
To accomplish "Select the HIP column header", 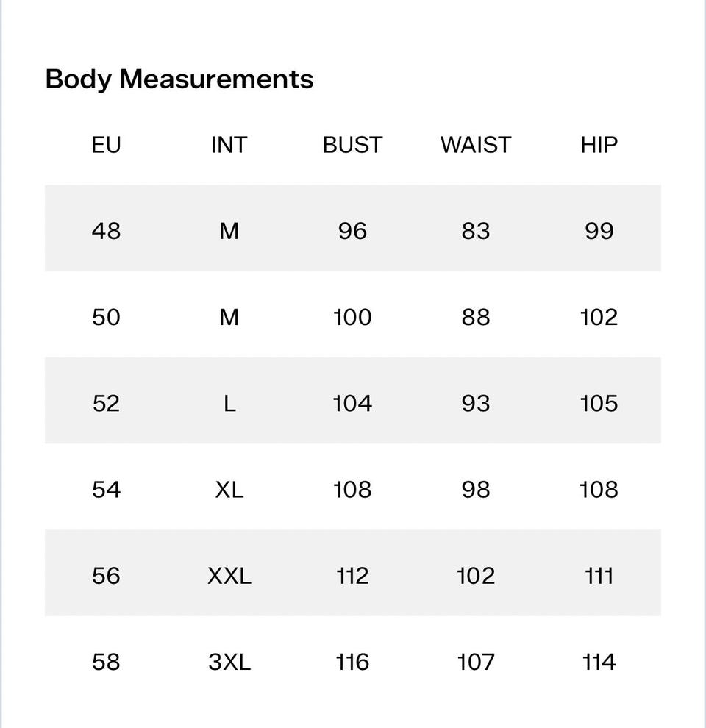I will [599, 145].
